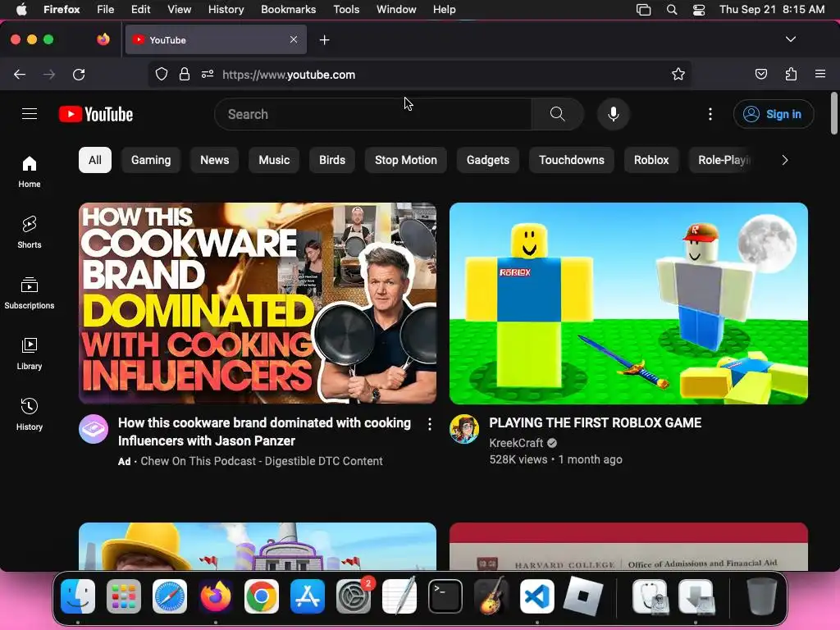
Task: Open Terminal from the dock
Action: coord(445,596)
